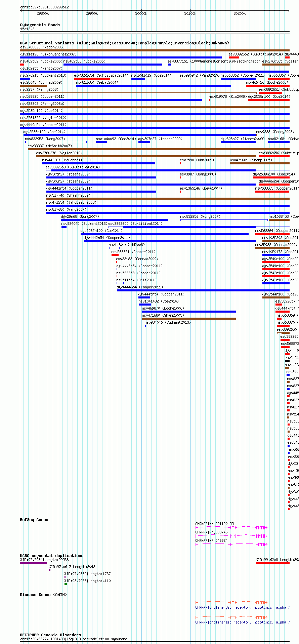
Task: Select dgv4440n54 (Cooper2011) variant
Action: click(x=43, y=125)
